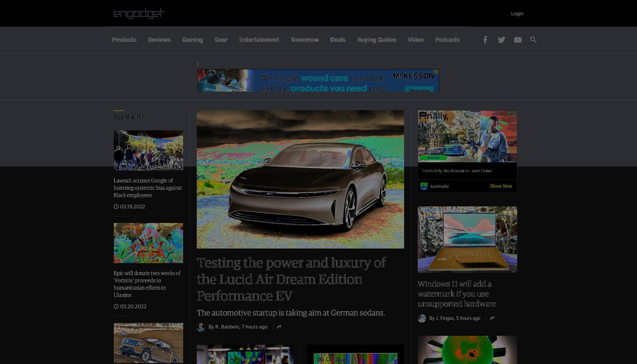Click the Popular Now heading
Image resolution: width=637 pixels, height=364 pixels.
click(x=131, y=117)
